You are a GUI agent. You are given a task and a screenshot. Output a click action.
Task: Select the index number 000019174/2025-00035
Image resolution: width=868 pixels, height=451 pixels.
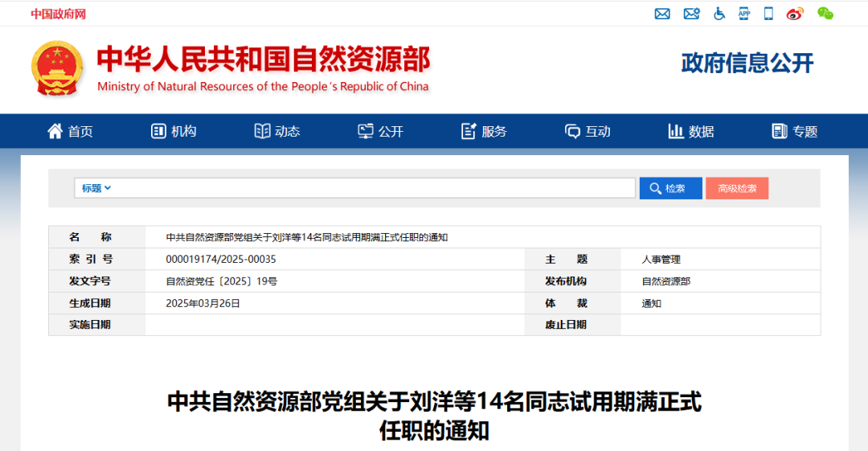pos(221,260)
